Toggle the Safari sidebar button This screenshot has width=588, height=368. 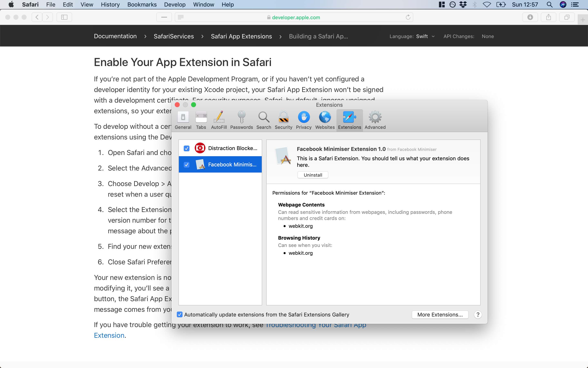point(64,17)
